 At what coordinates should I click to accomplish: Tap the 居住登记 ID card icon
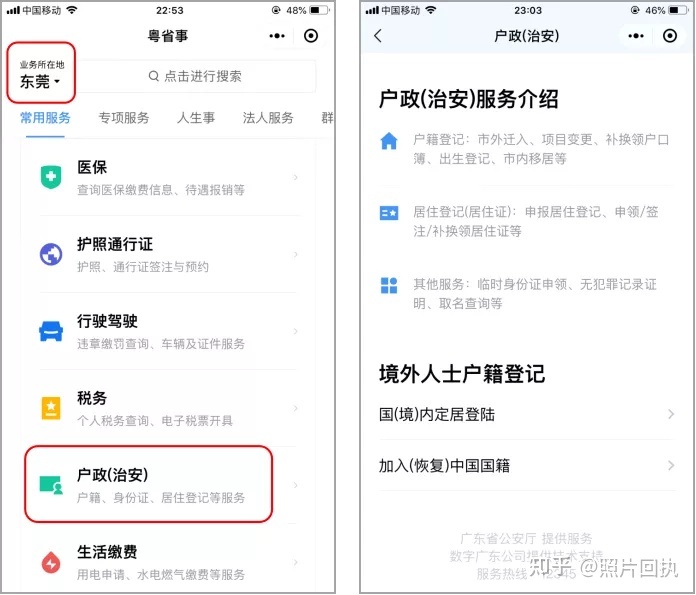coord(389,213)
